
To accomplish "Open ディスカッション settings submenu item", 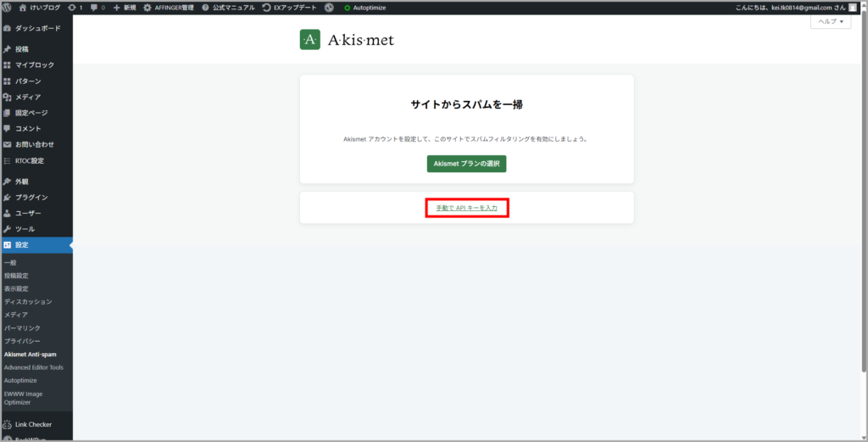I will pyautogui.click(x=28, y=301).
